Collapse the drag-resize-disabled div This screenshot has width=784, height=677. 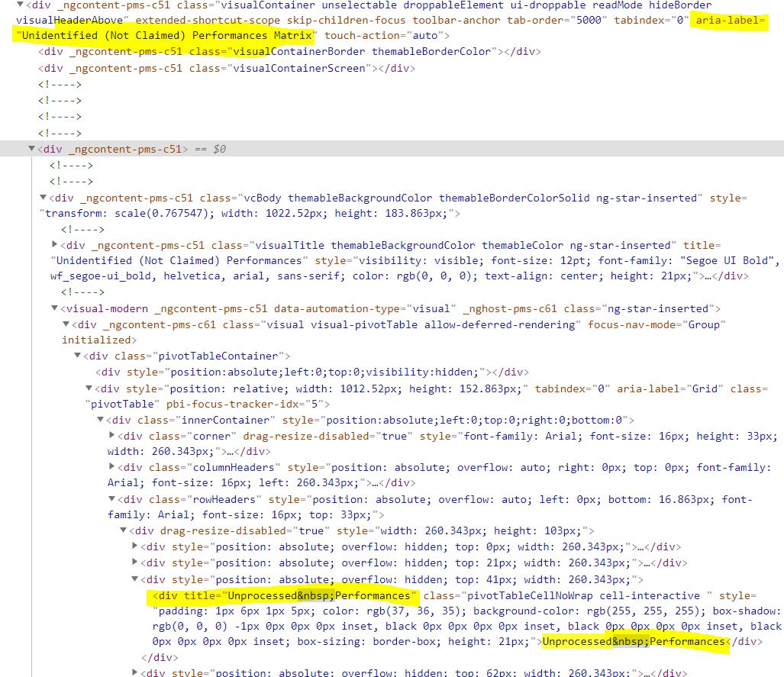(x=124, y=530)
